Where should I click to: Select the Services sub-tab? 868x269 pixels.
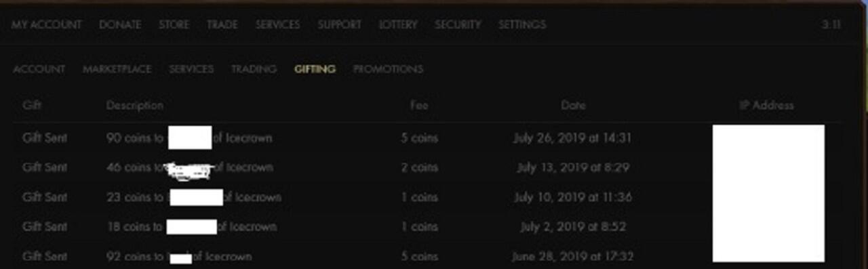point(191,69)
